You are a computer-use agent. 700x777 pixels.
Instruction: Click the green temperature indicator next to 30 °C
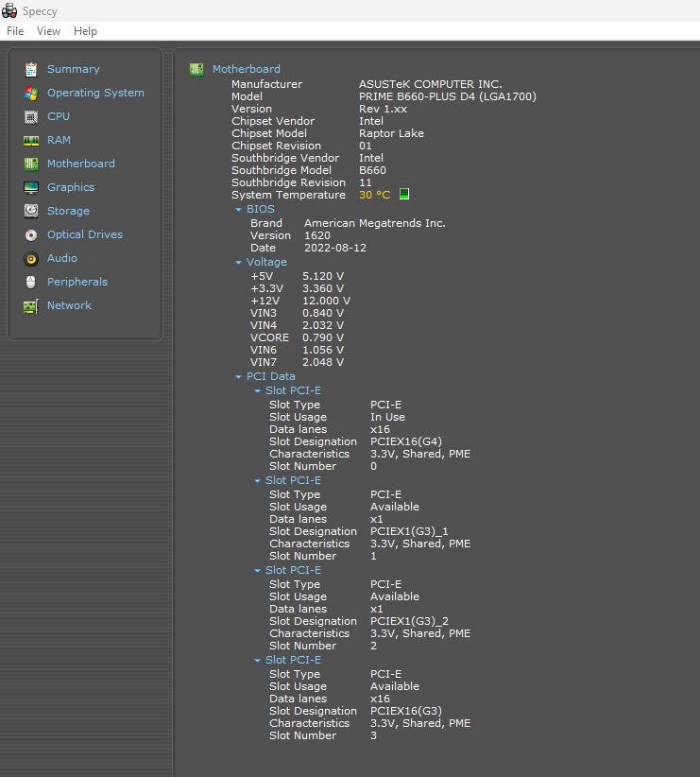[404, 195]
